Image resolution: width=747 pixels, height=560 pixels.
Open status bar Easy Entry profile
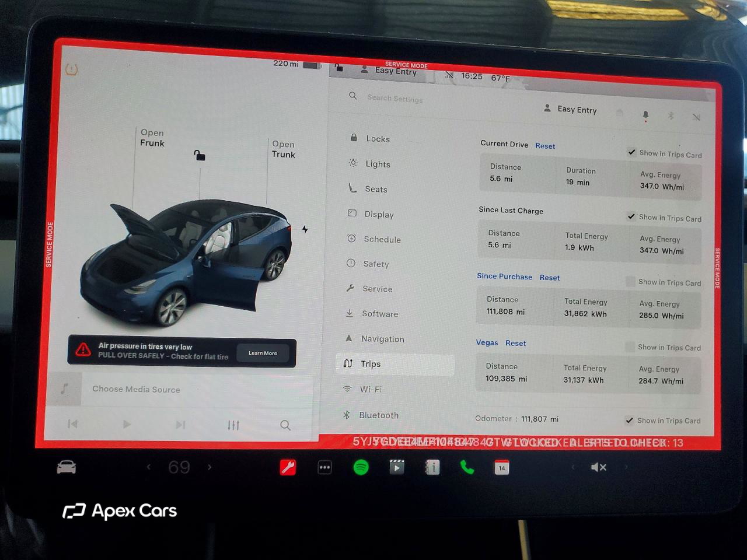coord(388,71)
